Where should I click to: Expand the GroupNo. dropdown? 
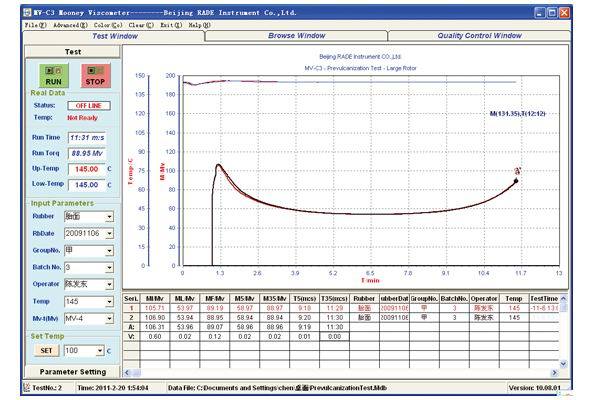point(108,250)
